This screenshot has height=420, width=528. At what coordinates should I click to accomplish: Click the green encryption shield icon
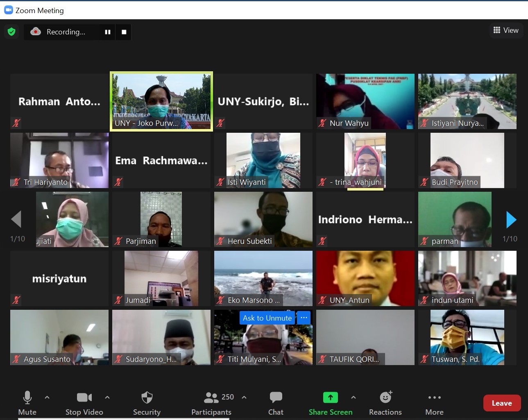(x=11, y=32)
